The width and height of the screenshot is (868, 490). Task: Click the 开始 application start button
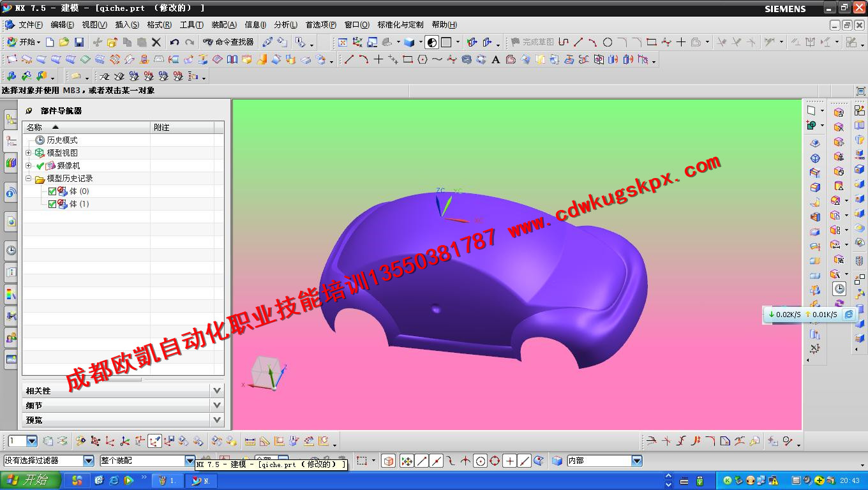pyautogui.click(x=24, y=42)
